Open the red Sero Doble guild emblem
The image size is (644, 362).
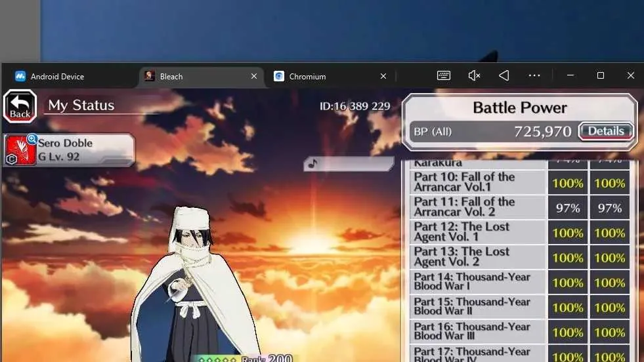coord(20,151)
